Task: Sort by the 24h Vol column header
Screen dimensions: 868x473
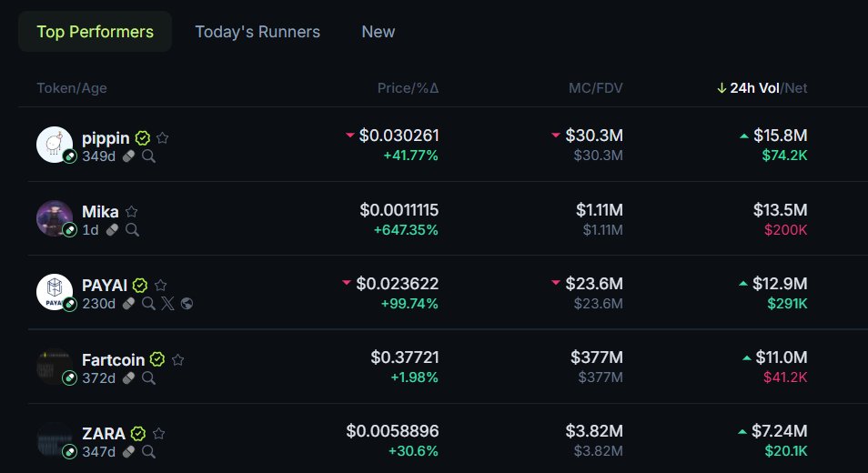Action: (x=755, y=88)
